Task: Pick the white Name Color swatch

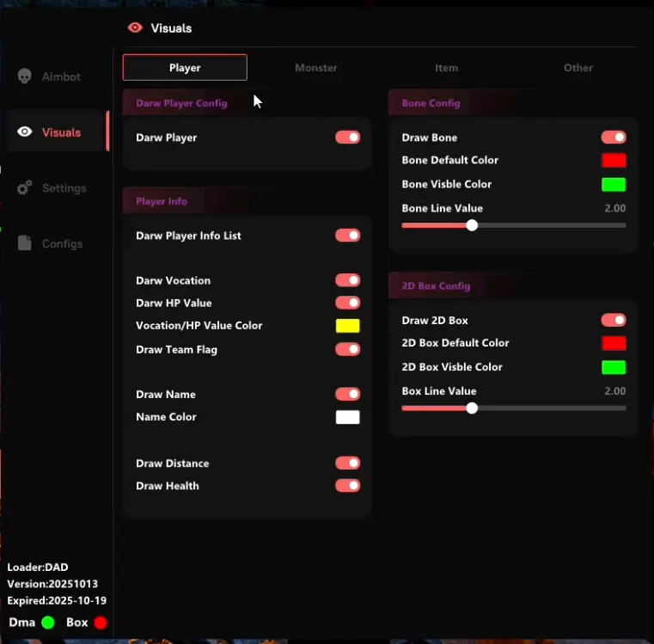Action: pos(347,417)
